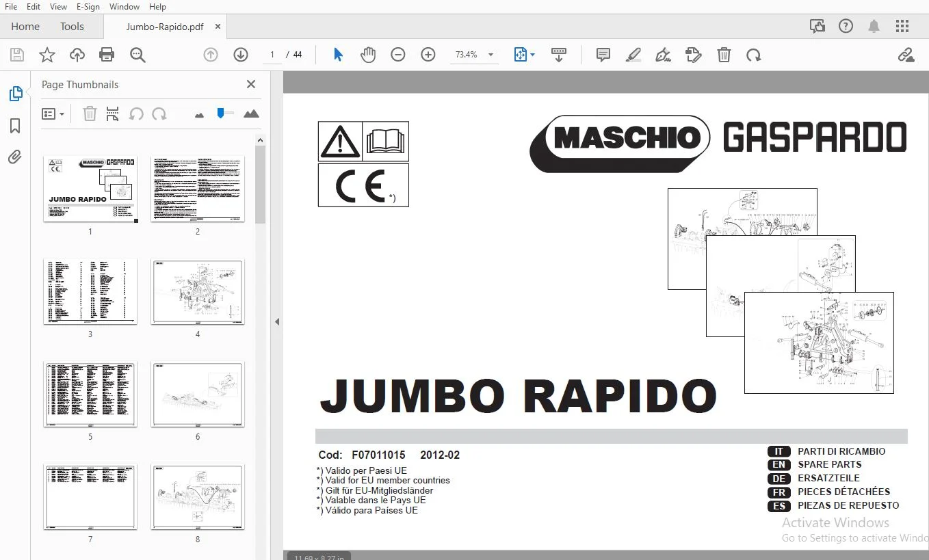The image size is (929, 560).
Task: Open the E-Sign menu
Action: tap(88, 7)
